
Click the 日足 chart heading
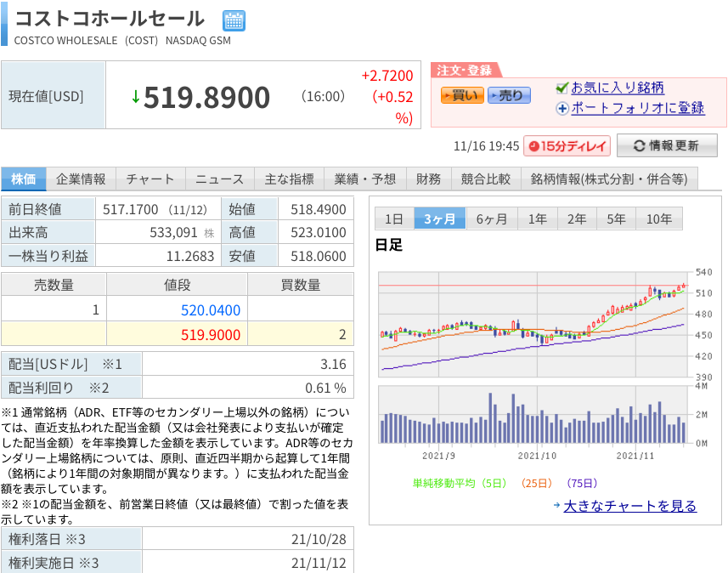tap(388, 245)
